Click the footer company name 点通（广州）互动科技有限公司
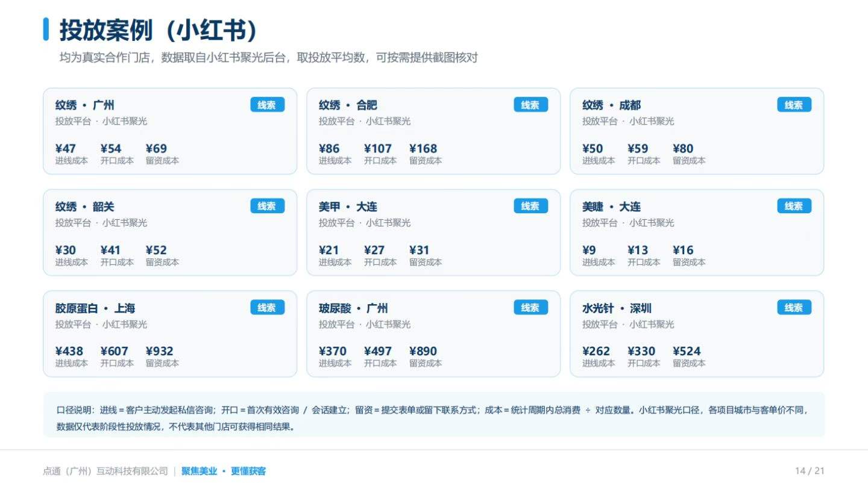This screenshot has width=868, height=483. pyautogui.click(x=105, y=471)
